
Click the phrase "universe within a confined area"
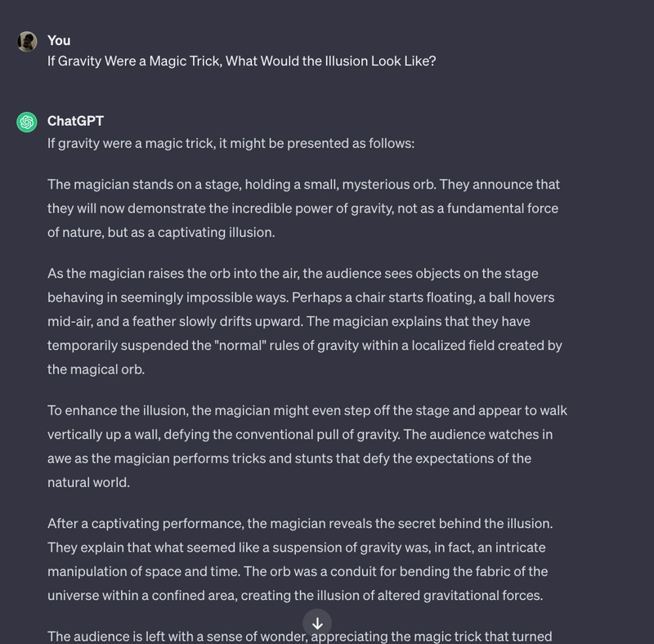(x=141, y=595)
